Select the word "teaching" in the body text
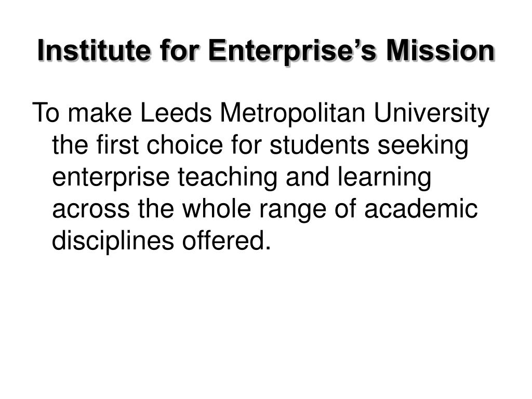Screen dimensions: 532x399 pyautogui.click(x=228, y=178)
